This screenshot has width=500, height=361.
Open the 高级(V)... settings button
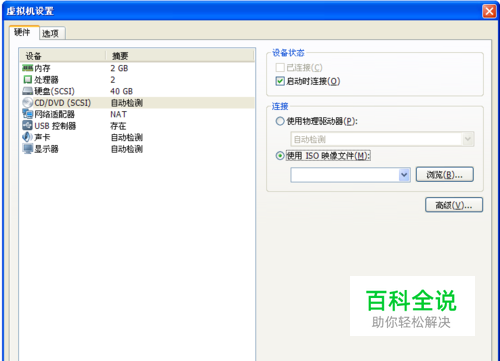tap(454, 205)
